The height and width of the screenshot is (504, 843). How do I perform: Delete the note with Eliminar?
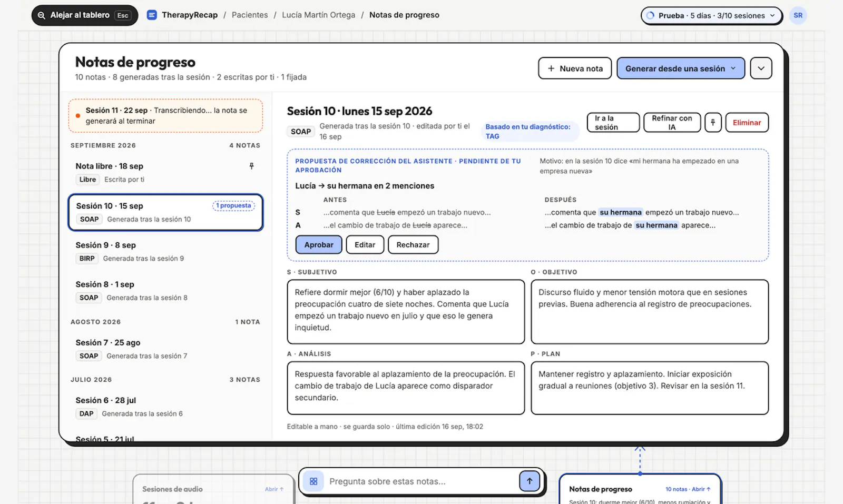pyautogui.click(x=747, y=122)
